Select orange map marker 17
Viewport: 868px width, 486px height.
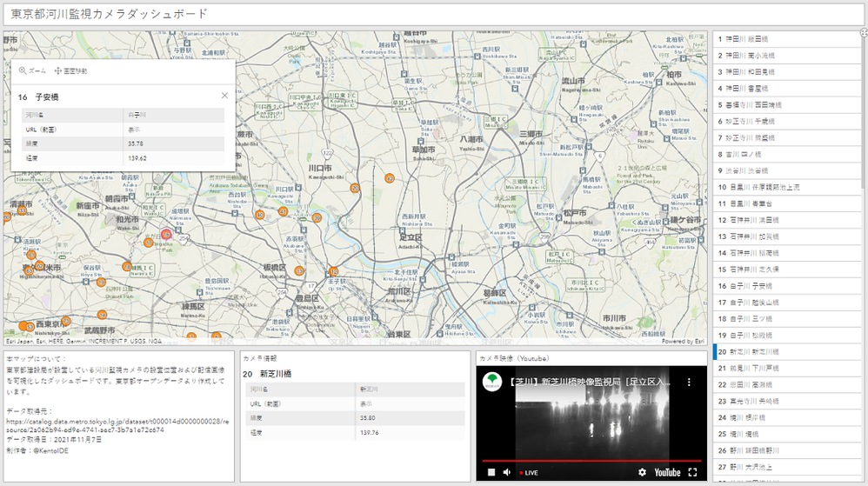coord(149,243)
